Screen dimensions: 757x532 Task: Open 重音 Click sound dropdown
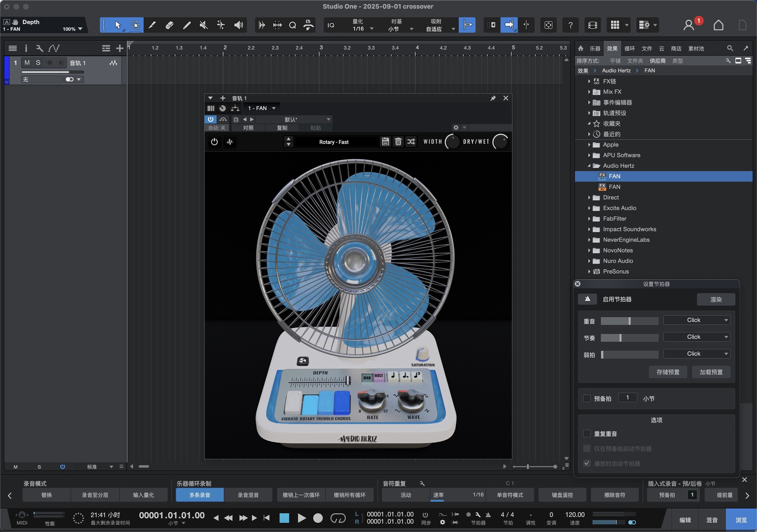(x=696, y=320)
